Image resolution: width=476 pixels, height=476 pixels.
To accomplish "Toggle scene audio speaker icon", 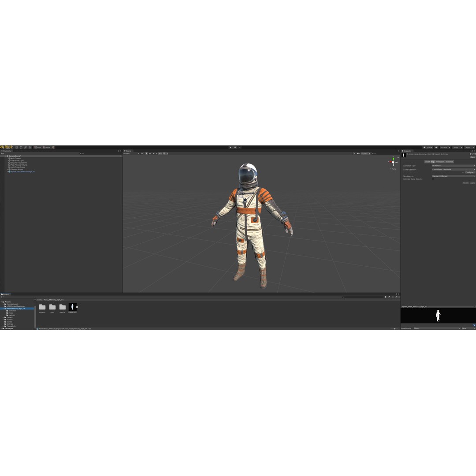I will tap(150, 154).
